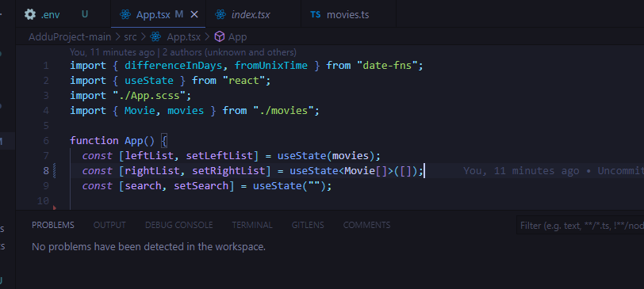
Task: Open the .env editor tab
Action: (x=63, y=14)
